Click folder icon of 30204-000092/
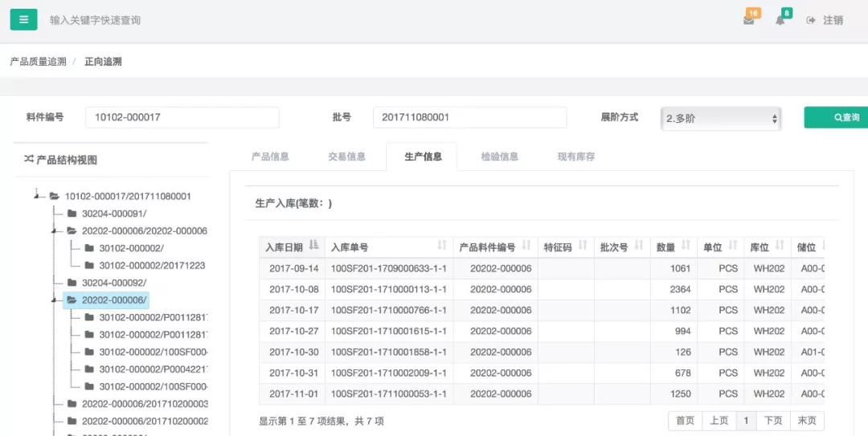This screenshot has height=436, width=868. click(x=72, y=283)
